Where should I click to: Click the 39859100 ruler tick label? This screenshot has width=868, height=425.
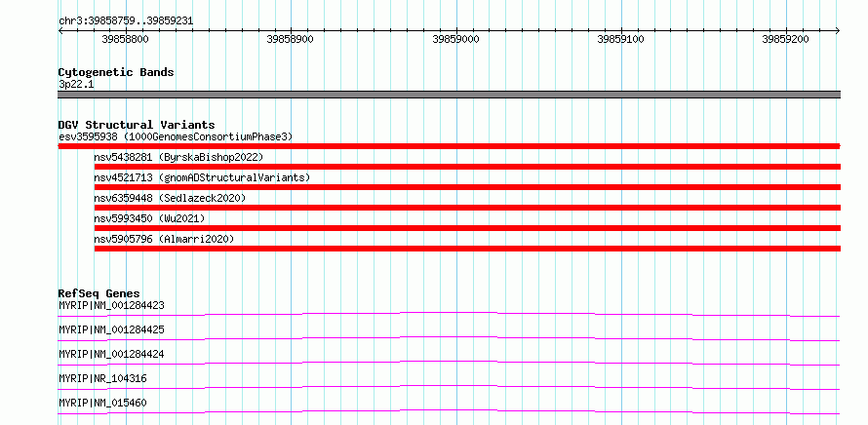(x=620, y=39)
